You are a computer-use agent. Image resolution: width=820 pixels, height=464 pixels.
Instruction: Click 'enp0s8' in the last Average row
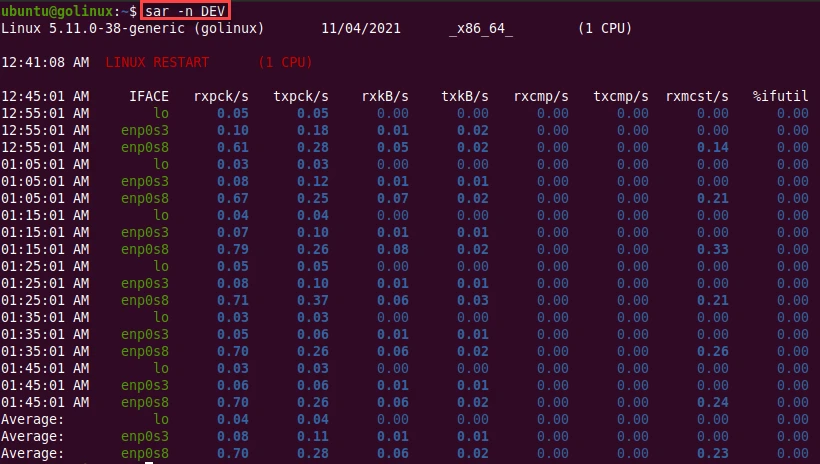tap(145, 453)
